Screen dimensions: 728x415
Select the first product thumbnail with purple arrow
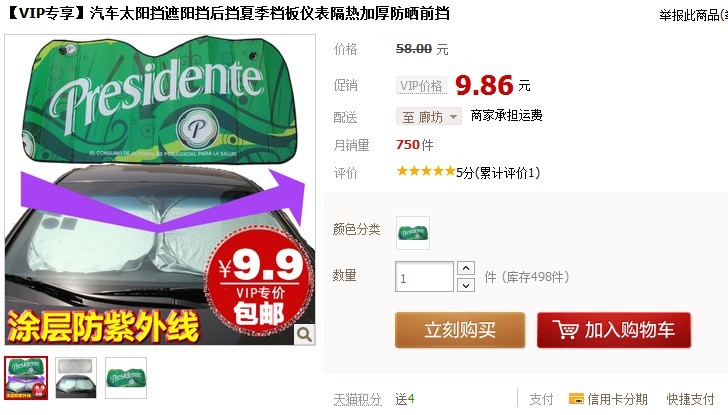coord(26,378)
